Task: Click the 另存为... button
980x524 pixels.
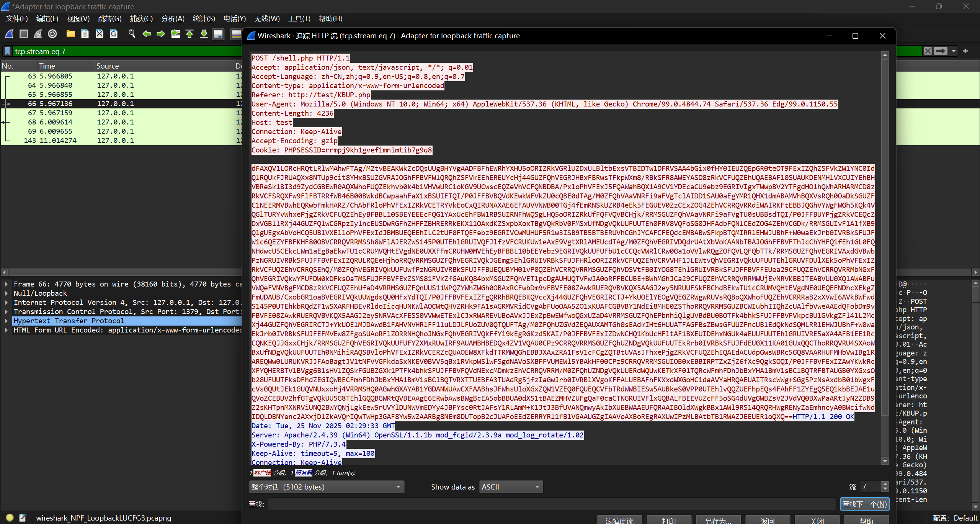Action: [718, 521]
